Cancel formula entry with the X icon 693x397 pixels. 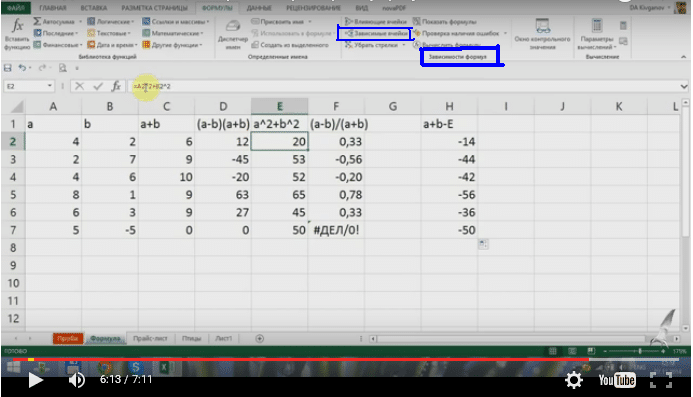(80, 86)
